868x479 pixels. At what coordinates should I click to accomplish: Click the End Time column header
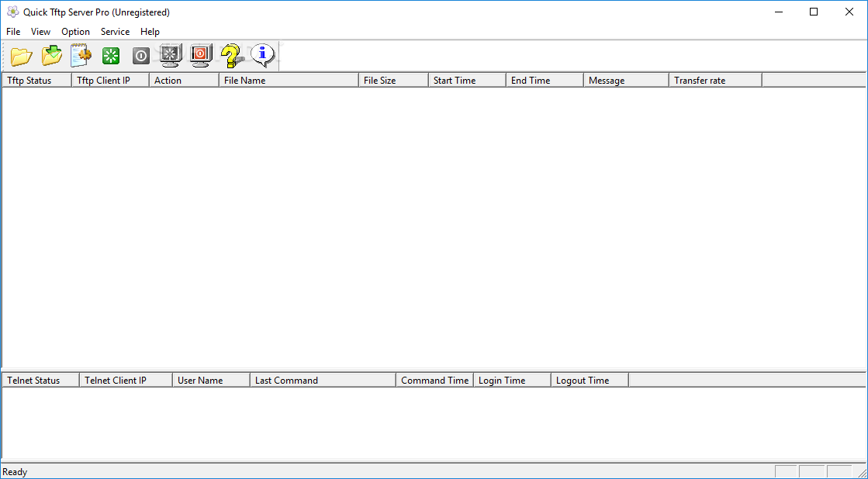pos(545,80)
